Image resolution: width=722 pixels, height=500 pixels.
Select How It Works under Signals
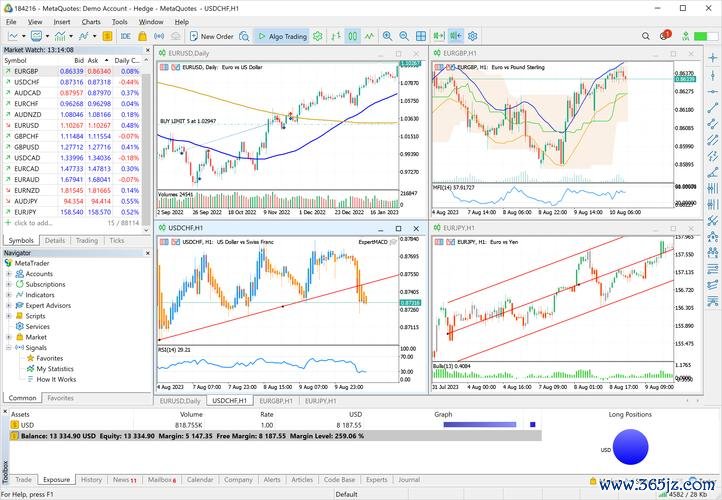click(56, 379)
